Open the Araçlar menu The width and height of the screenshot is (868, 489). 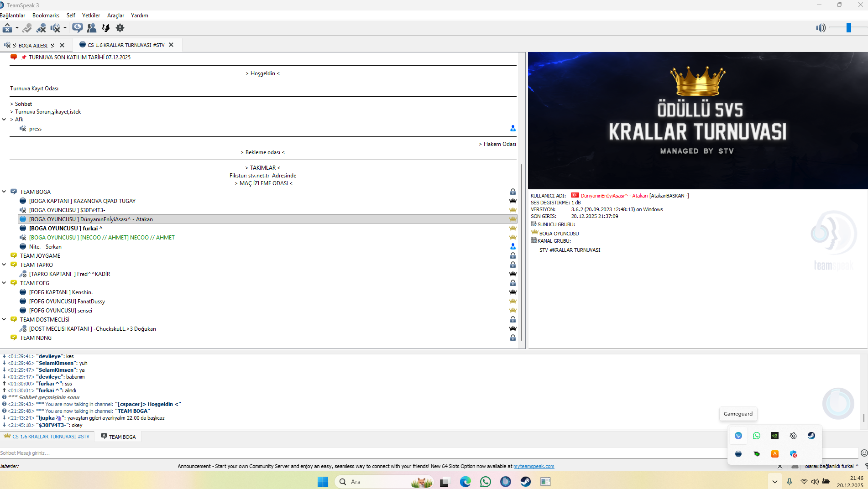tap(115, 16)
